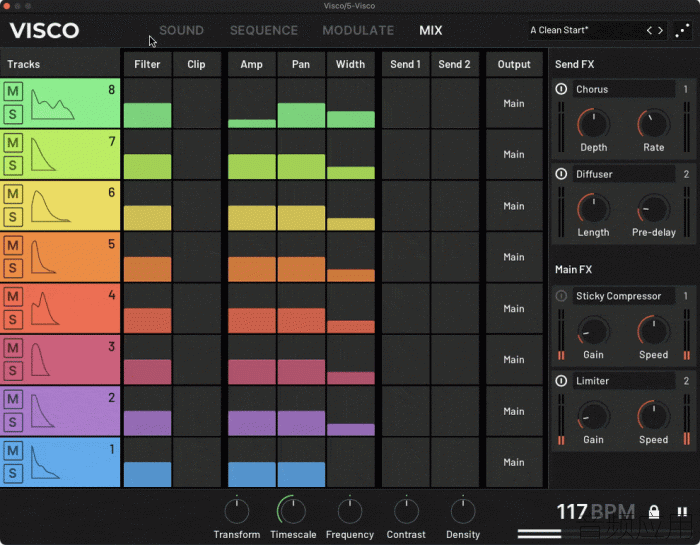Open the randomize dots icon
Screen dimensions: 700x545
tap(682, 30)
